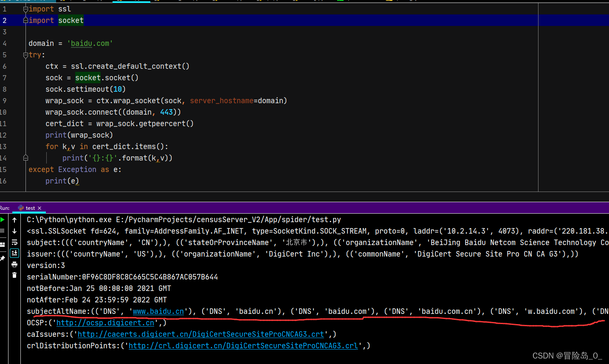
Task: Clear the run console output
Action: [x=14, y=275]
